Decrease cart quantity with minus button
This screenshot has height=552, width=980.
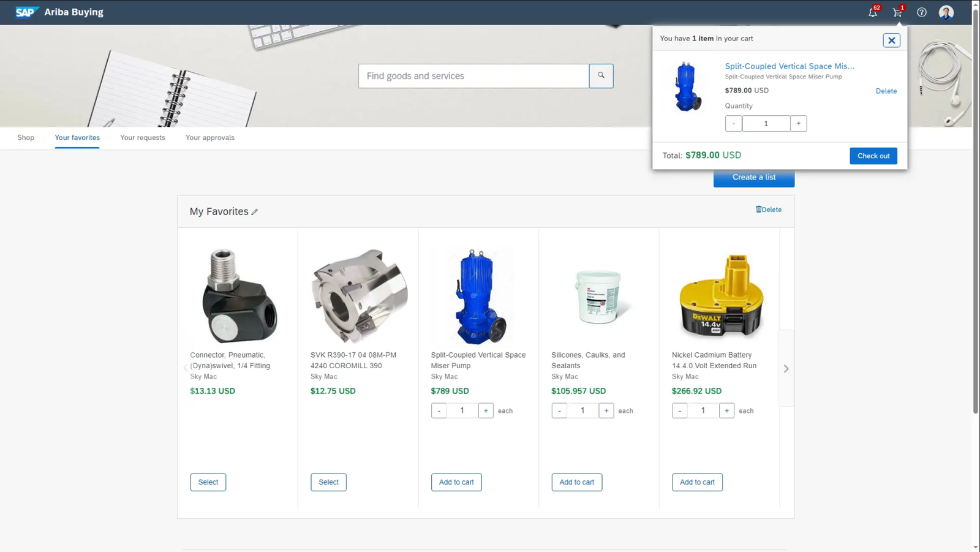click(733, 124)
